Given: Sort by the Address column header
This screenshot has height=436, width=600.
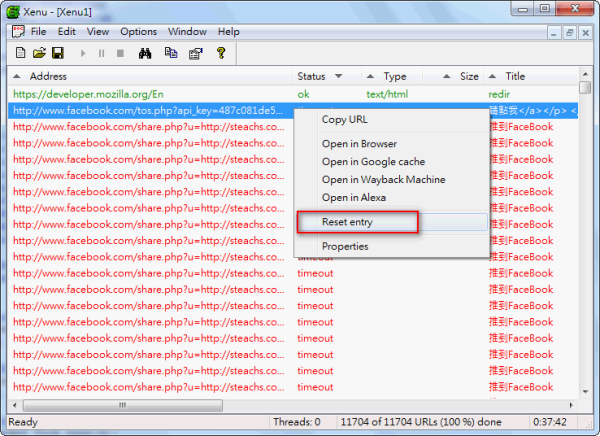Looking at the screenshot, I should tap(150, 76).
